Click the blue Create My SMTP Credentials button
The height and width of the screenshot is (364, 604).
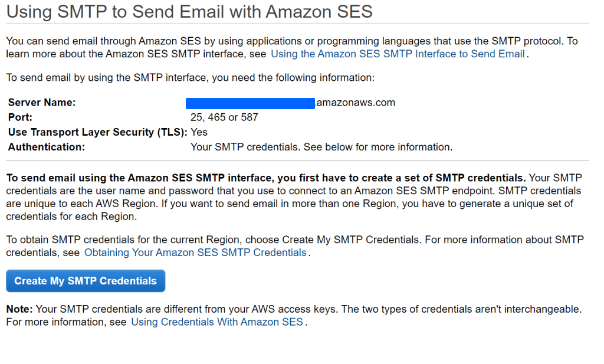click(x=85, y=281)
